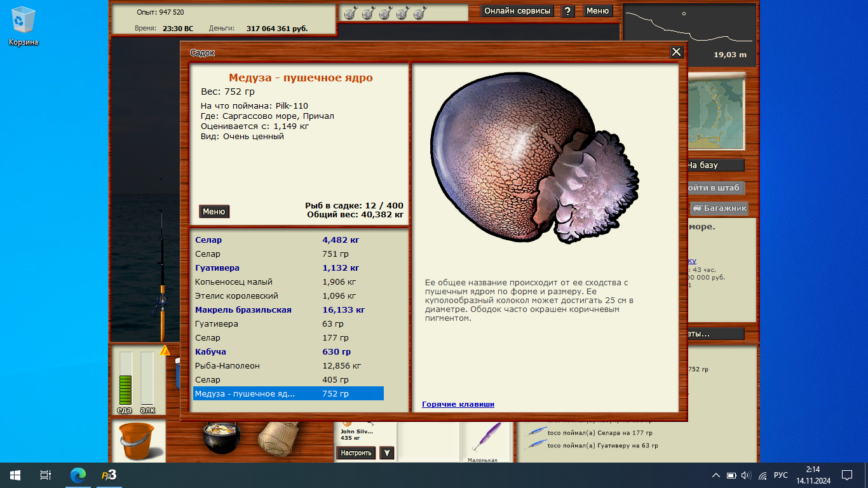
Task: Open Task View on the taskbar
Action: 46,475
